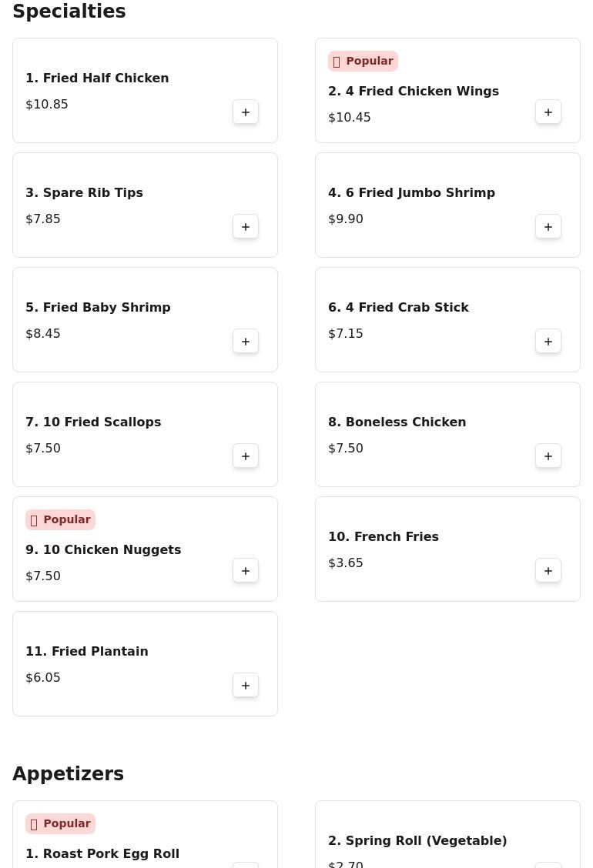Screen dimensions: 593x868
Task: Click plus for Boneless Chicken
Action: 548,456
